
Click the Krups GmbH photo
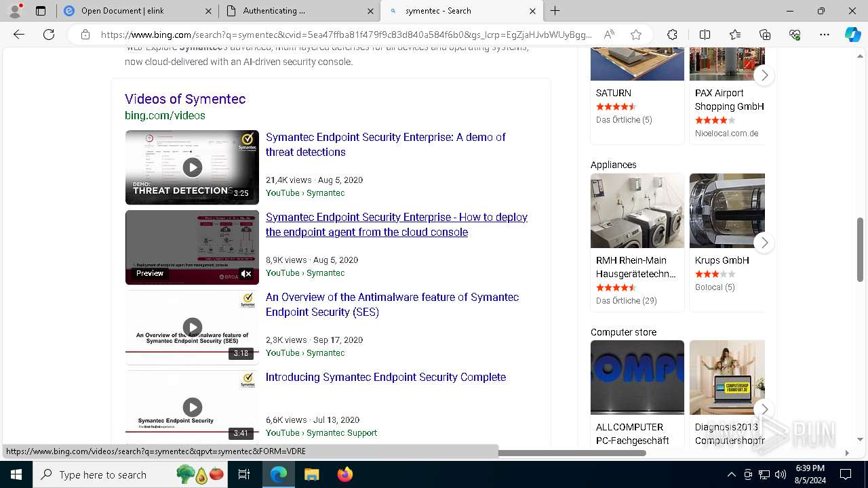click(x=727, y=211)
